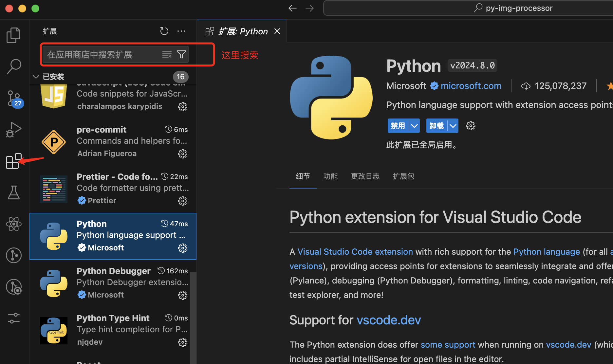Switch to the 功能 features tab
Screen dimensions: 613x364
point(330,176)
